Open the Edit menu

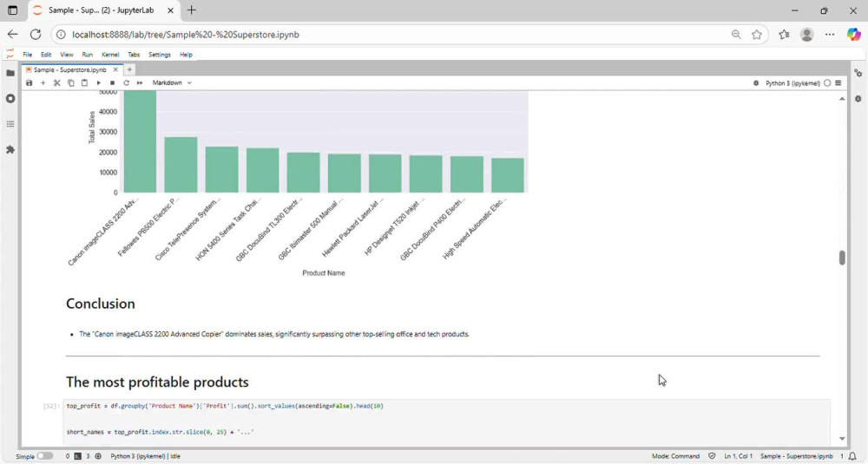pyautogui.click(x=46, y=55)
